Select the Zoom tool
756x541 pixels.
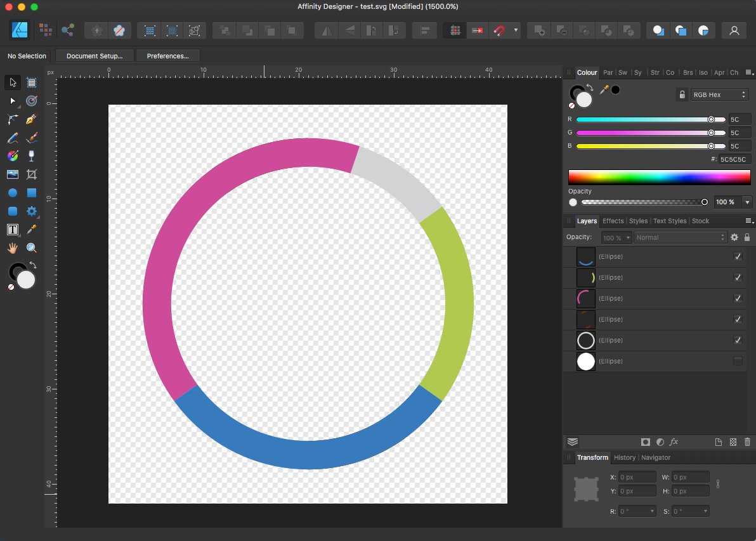[30, 247]
